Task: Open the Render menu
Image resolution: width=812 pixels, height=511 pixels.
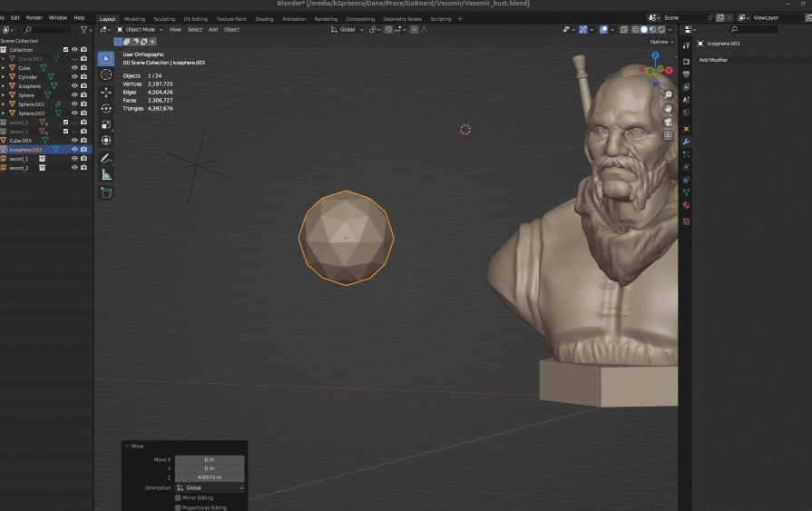Action: click(x=34, y=18)
